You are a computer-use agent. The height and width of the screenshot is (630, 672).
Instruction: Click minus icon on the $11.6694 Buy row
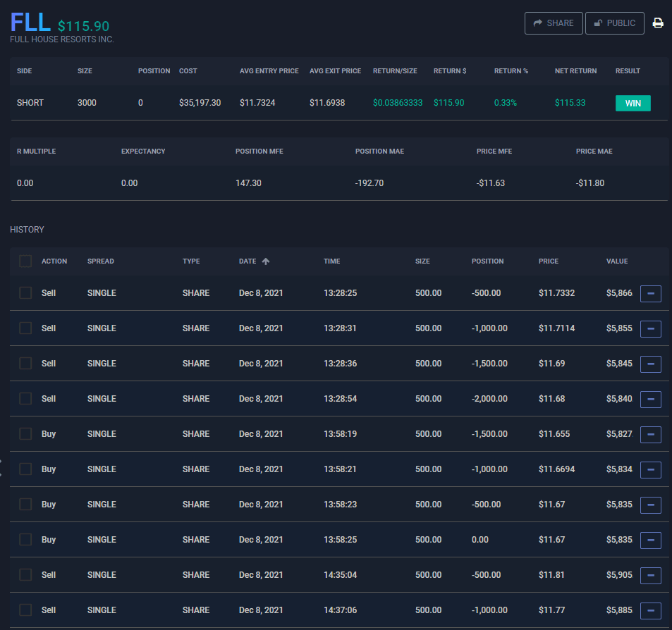[x=650, y=470]
